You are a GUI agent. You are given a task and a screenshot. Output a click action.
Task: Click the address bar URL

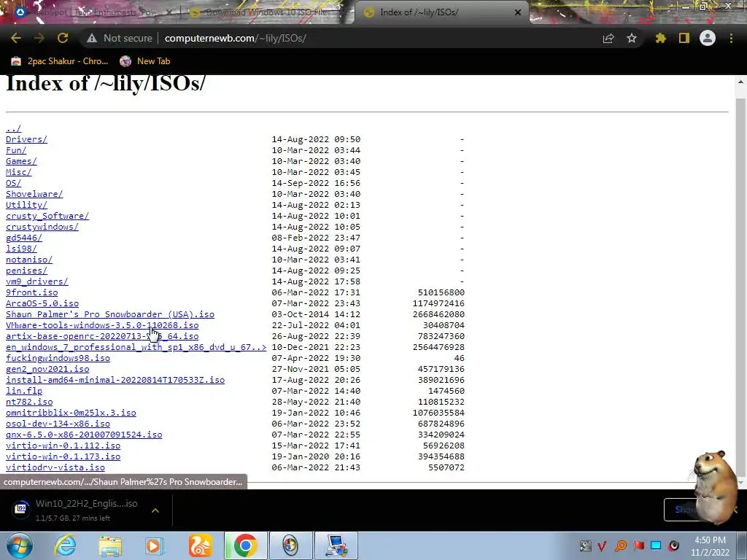point(236,38)
